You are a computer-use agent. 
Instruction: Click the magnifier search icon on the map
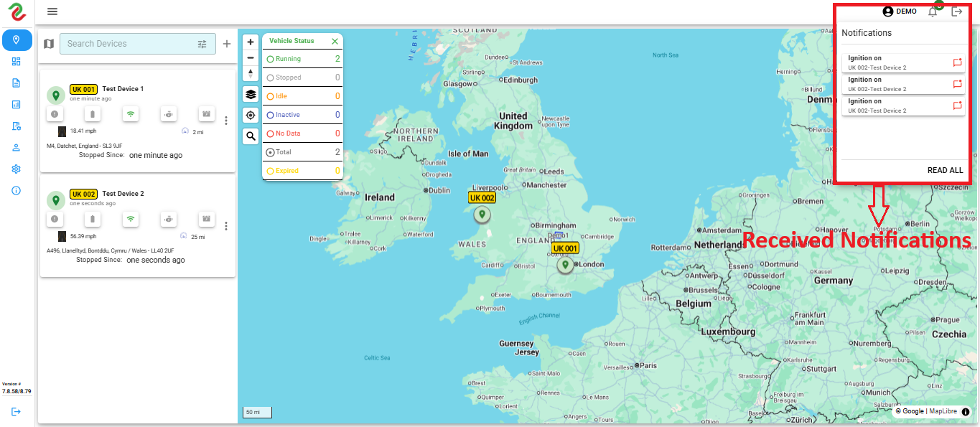pyautogui.click(x=250, y=136)
